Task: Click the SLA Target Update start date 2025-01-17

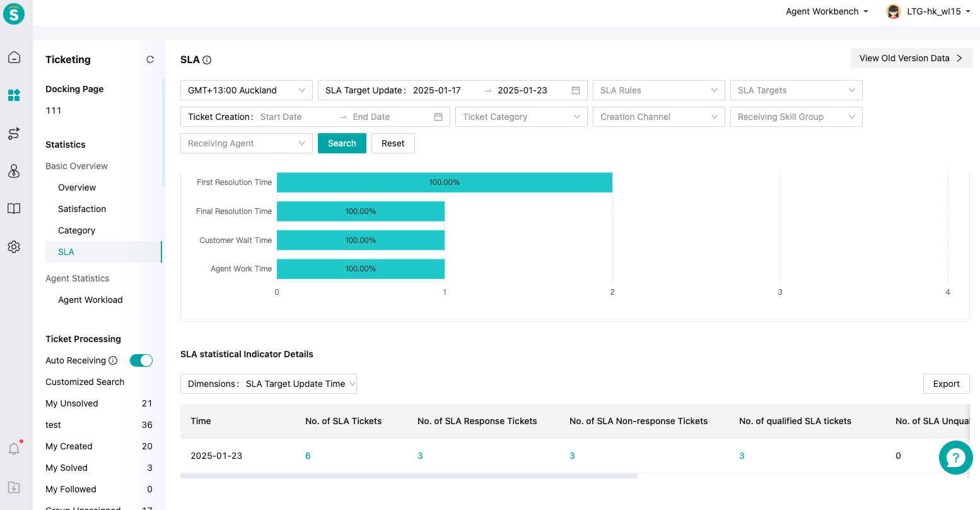Action: tap(437, 90)
